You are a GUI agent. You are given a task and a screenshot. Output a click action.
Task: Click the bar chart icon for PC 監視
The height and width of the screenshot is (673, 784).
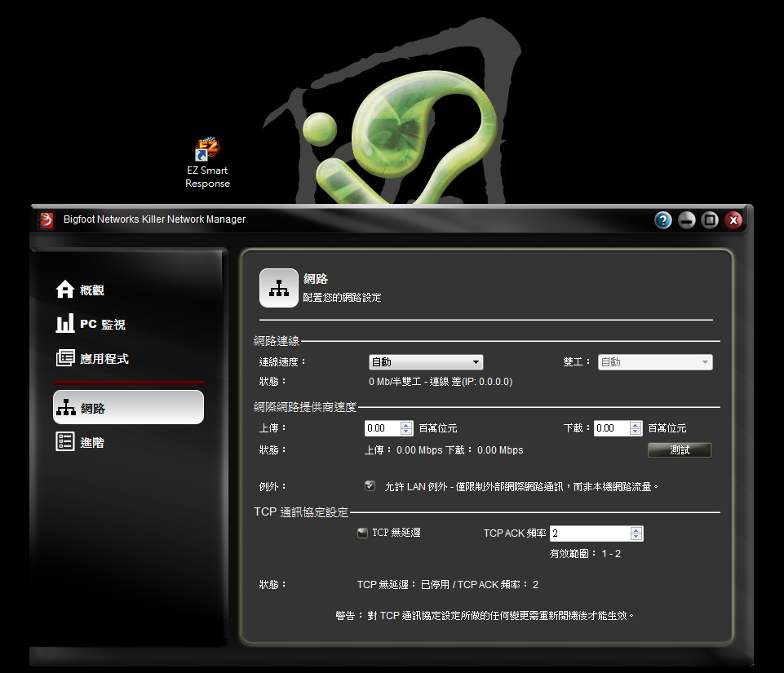pyautogui.click(x=65, y=324)
